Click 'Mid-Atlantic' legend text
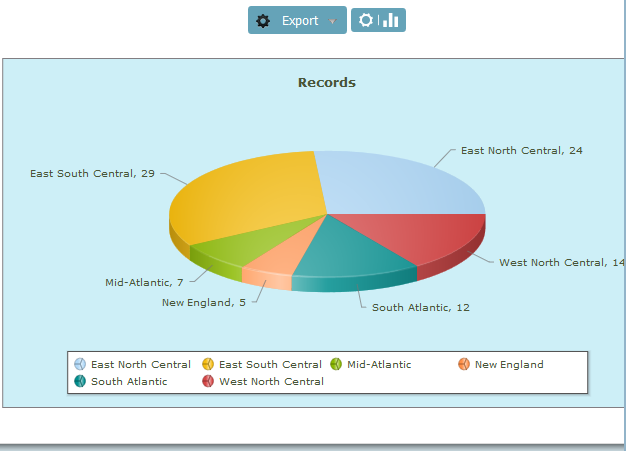The width and height of the screenshot is (626, 451). [379, 364]
